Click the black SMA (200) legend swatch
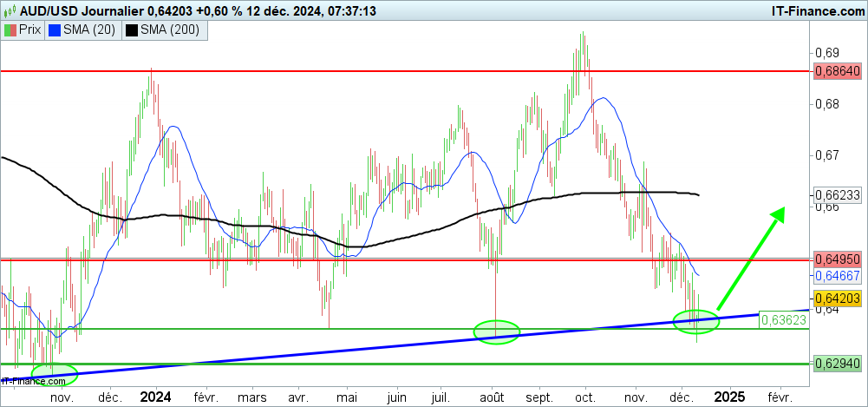Viewport: 868px width, 407px height. coord(132,30)
